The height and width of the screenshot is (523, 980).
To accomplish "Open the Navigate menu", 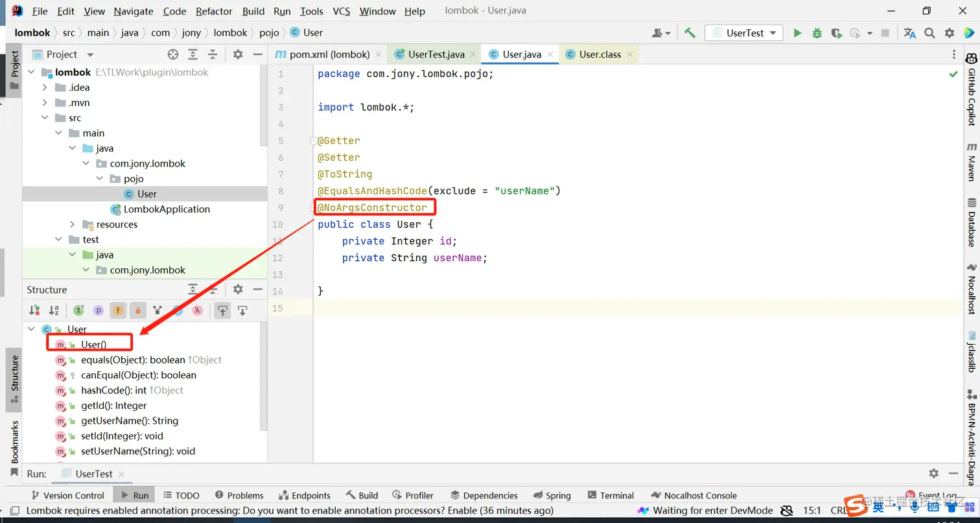I will 134,11.
